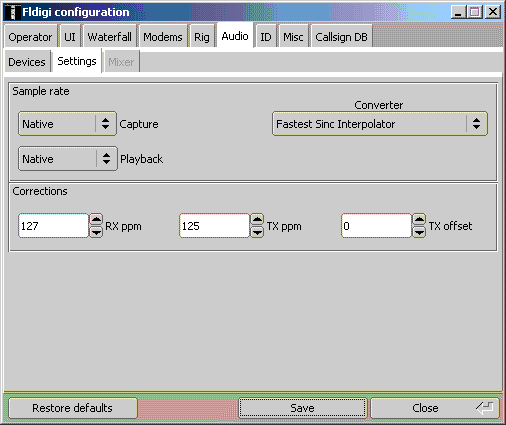The height and width of the screenshot is (425, 506).
Task: Decrease the TX offset value
Action: pyautogui.click(x=419, y=232)
